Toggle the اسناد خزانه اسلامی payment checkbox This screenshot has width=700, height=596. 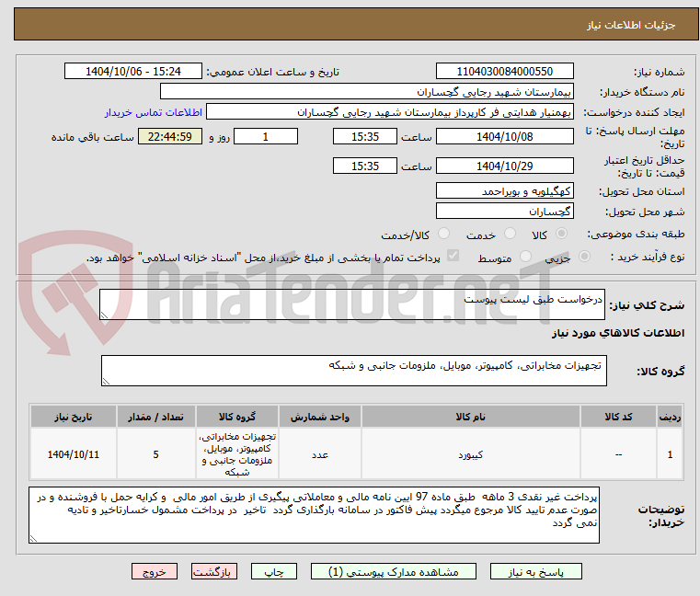tap(453, 256)
